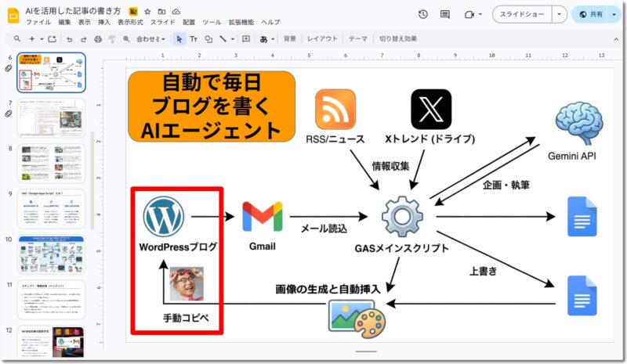This screenshot has height=364, width=627.
Task: Click the video camera meet icon
Action: (x=469, y=14)
